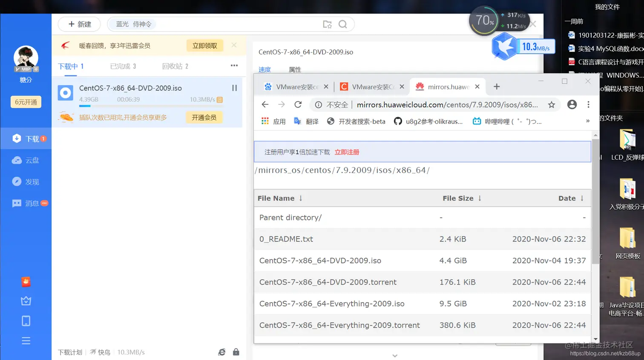Click the browser address bar URL

(447, 105)
